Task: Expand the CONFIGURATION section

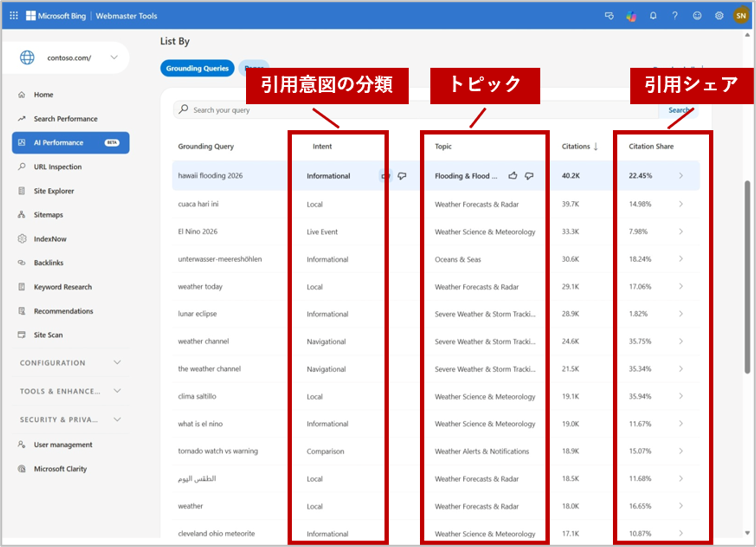Action: click(x=117, y=362)
